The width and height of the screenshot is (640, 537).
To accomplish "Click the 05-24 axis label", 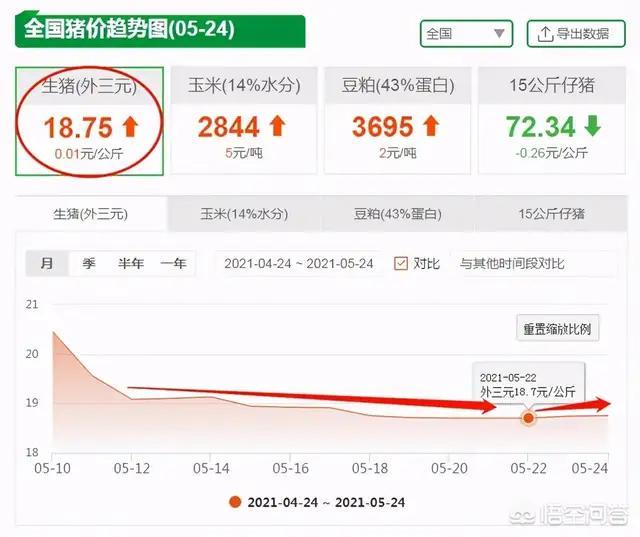I will (x=590, y=468).
